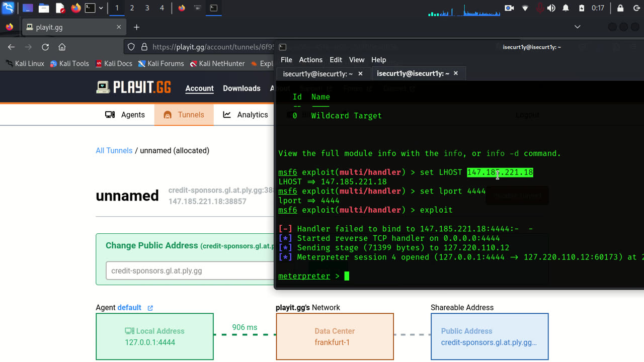Click the show desktop panel icon
The image size is (644, 362).
(x=28, y=8)
